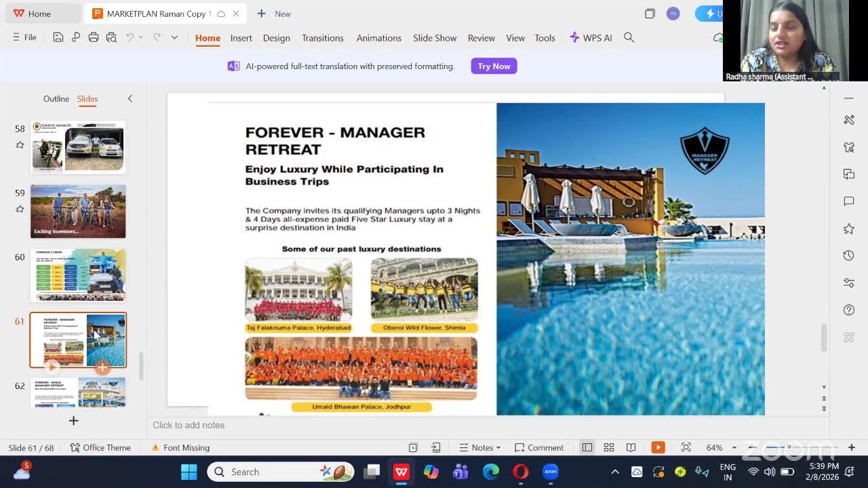Image resolution: width=868 pixels, height=488 pixels.
Task: Click the shape selection icon in right sidebar
Action: point(849,147)
